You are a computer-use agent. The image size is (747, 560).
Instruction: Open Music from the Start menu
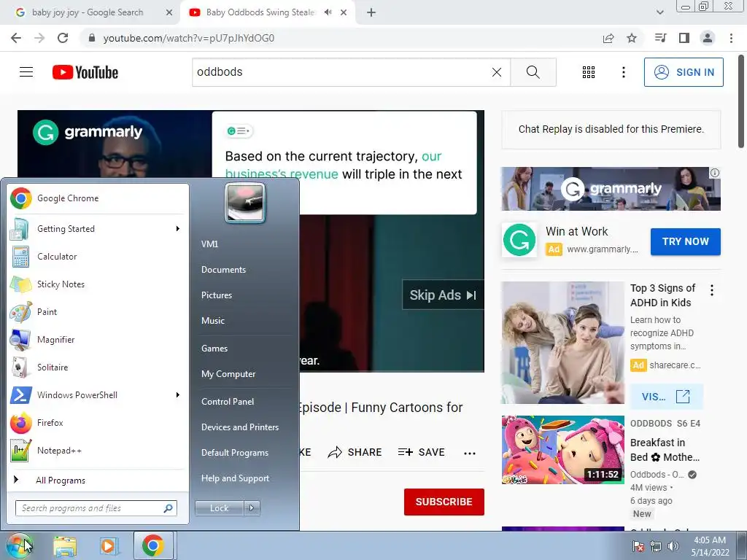click(212, 321)
